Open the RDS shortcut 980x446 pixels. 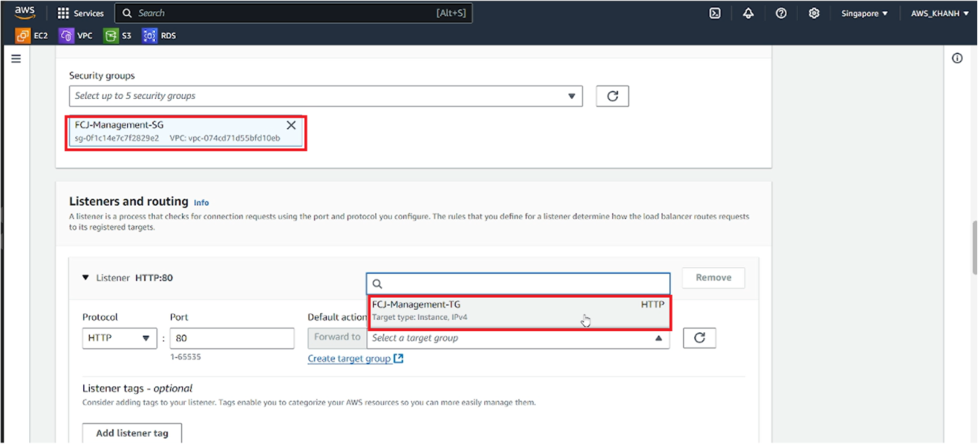pyautogui.click(x=160, y=36)
